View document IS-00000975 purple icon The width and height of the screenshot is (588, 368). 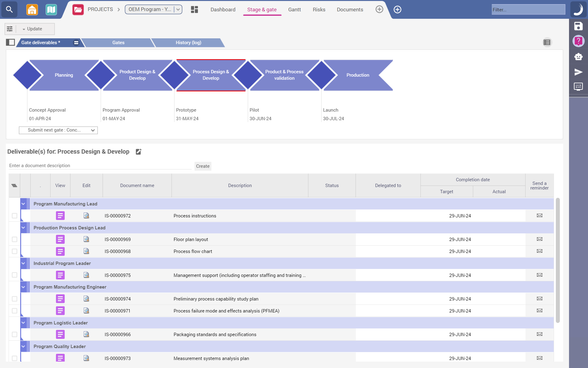60,275
